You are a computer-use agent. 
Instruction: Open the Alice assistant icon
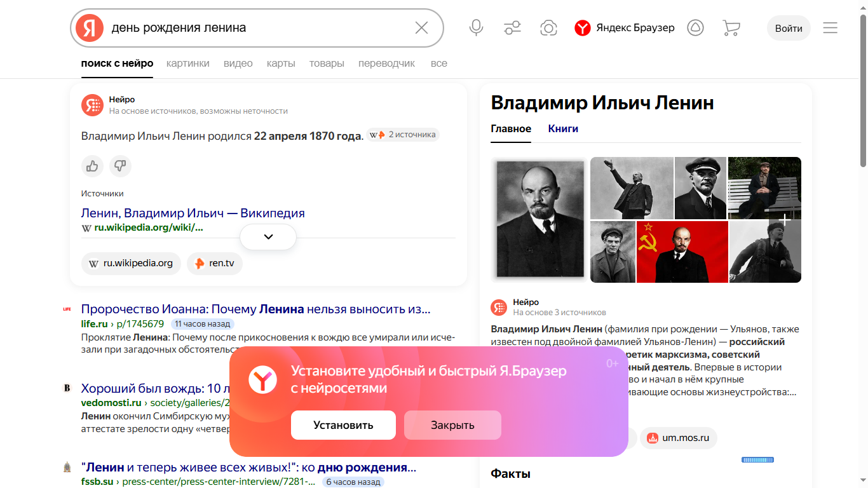click(x=696, y=28)
